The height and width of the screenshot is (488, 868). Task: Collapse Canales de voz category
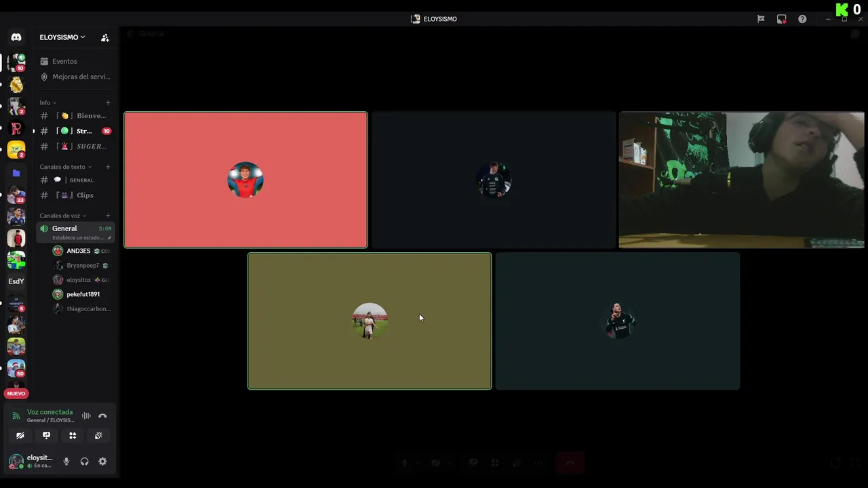click(62, 216)
